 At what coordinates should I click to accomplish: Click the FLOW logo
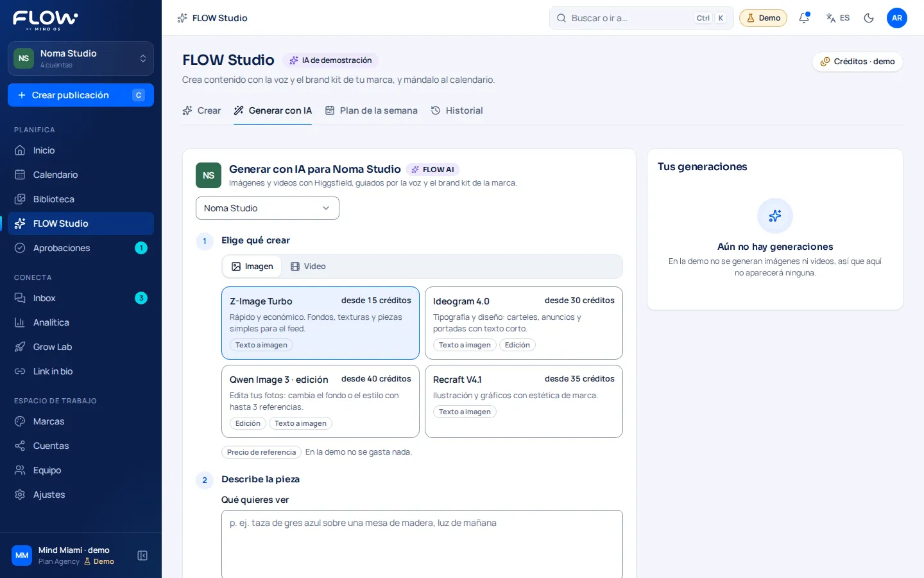coord(45,19)
